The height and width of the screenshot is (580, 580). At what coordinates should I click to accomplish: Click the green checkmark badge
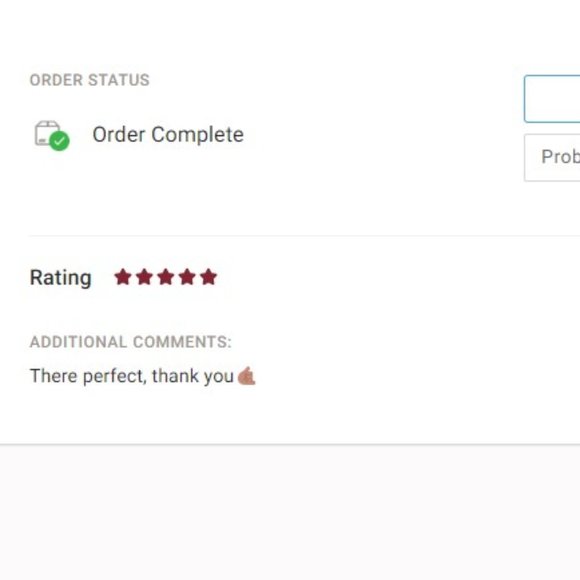[x=59, y=141]
